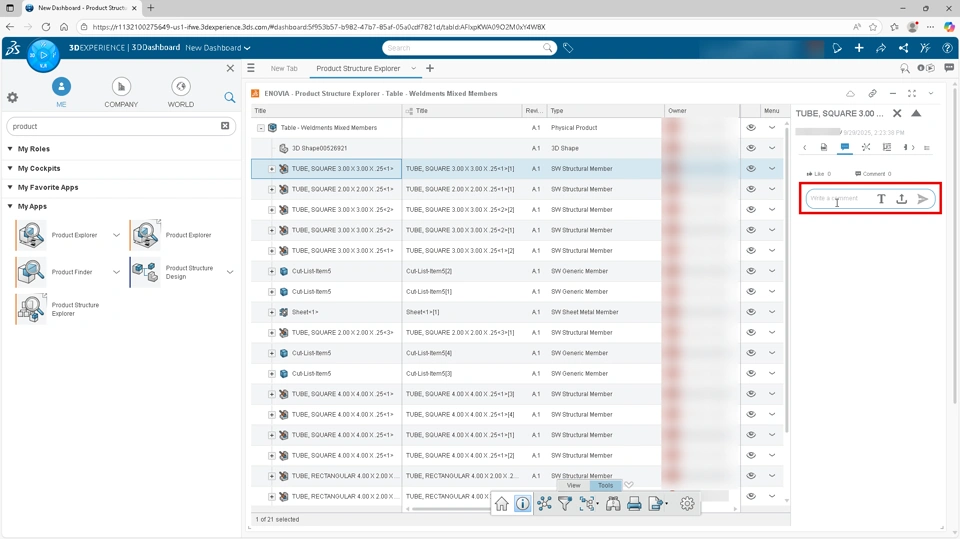The height and width of the screenshot is (539, 960).
Task: Open the document properties tab in info panel
Action: pyautogui.click(x=823, y=147)
